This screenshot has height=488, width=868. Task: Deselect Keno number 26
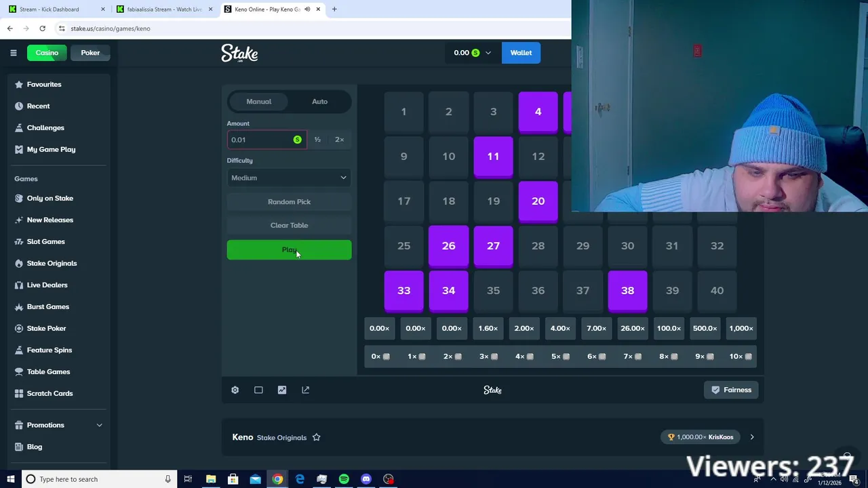coord(448,246)
